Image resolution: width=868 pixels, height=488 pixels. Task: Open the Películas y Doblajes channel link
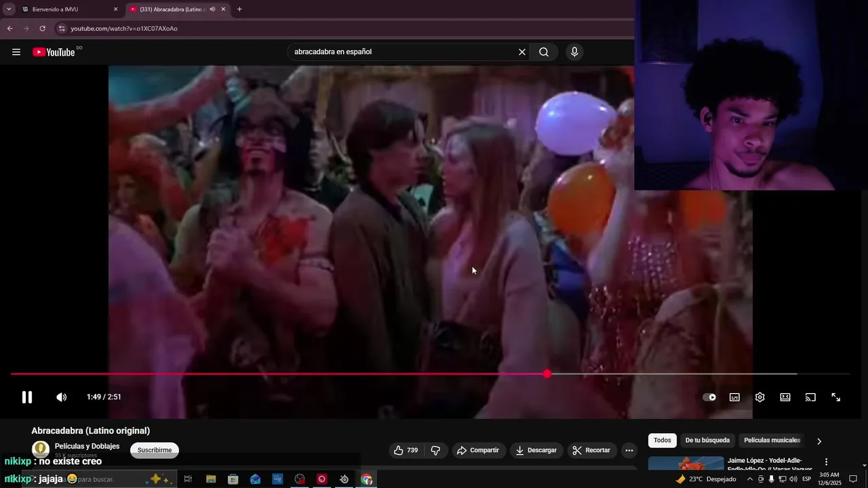[x=87, y=446]
